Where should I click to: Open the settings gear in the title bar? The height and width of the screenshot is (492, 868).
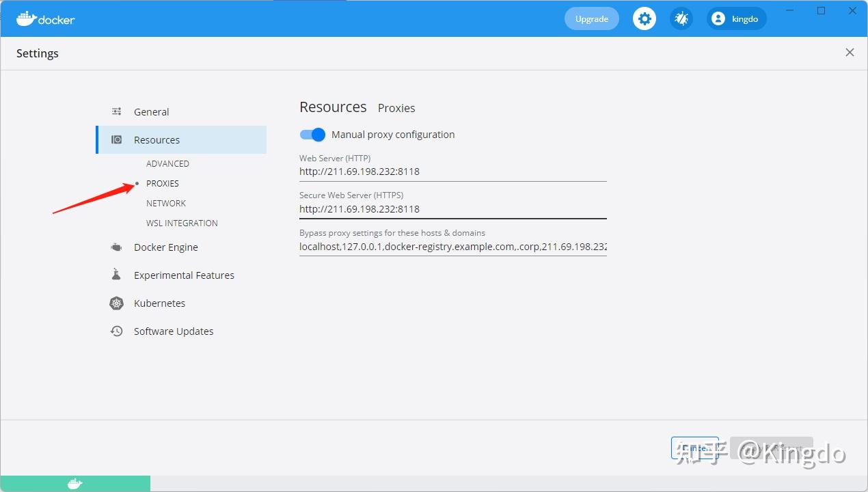[x=643, y=18]
